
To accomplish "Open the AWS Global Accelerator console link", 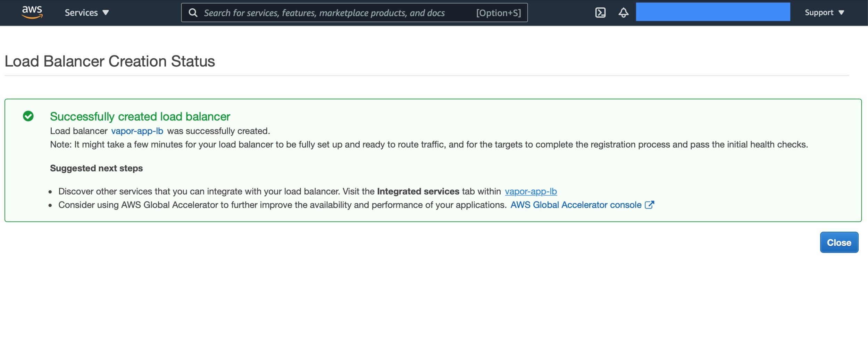I will (576, 205).
